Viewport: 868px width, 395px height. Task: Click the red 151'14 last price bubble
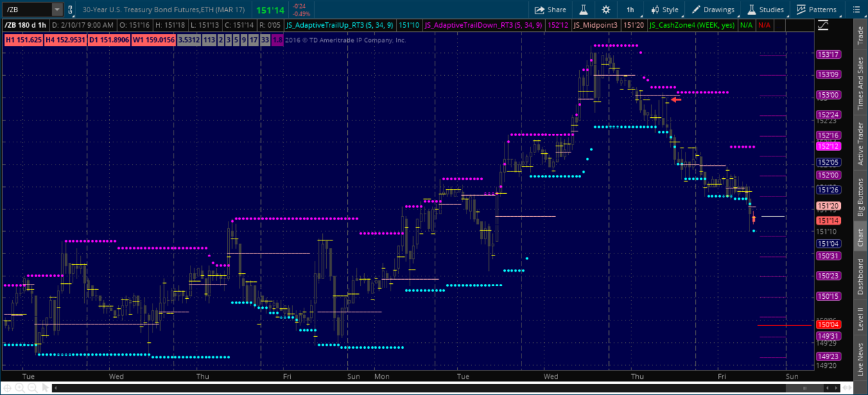click(829, 221)
